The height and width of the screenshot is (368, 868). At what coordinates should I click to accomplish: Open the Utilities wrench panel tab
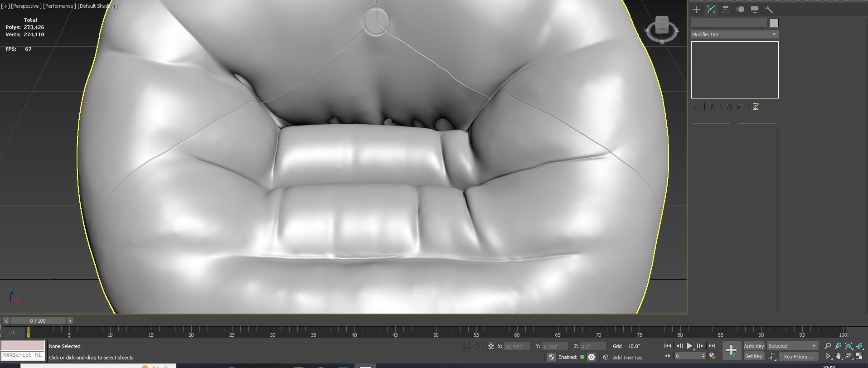click(769, 10)
